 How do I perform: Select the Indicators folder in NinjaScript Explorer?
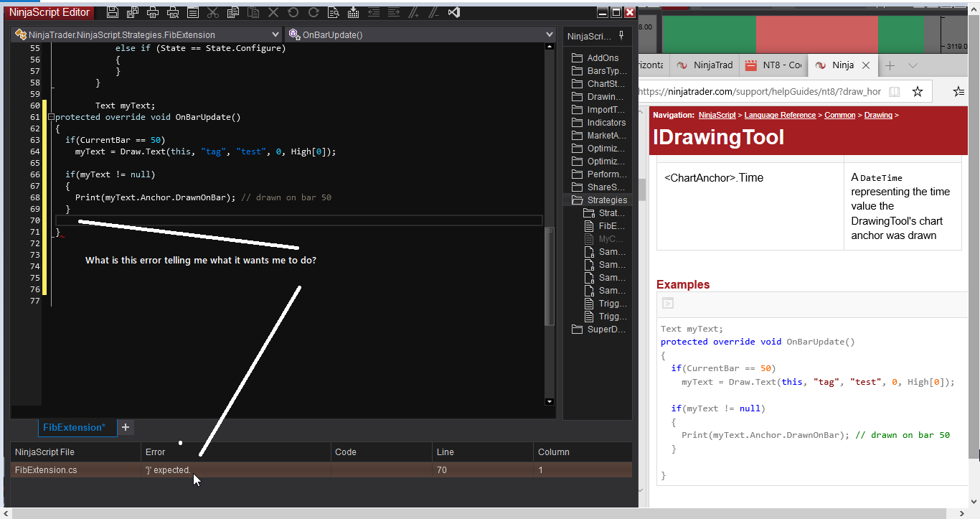(x=606, y=123)
